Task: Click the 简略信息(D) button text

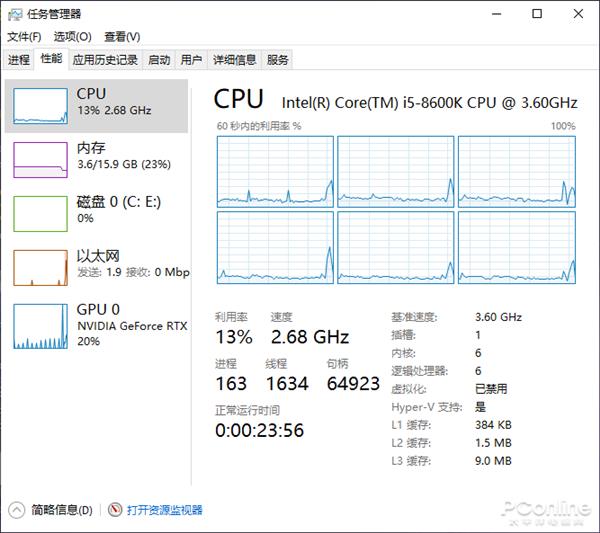Action: 62,510
